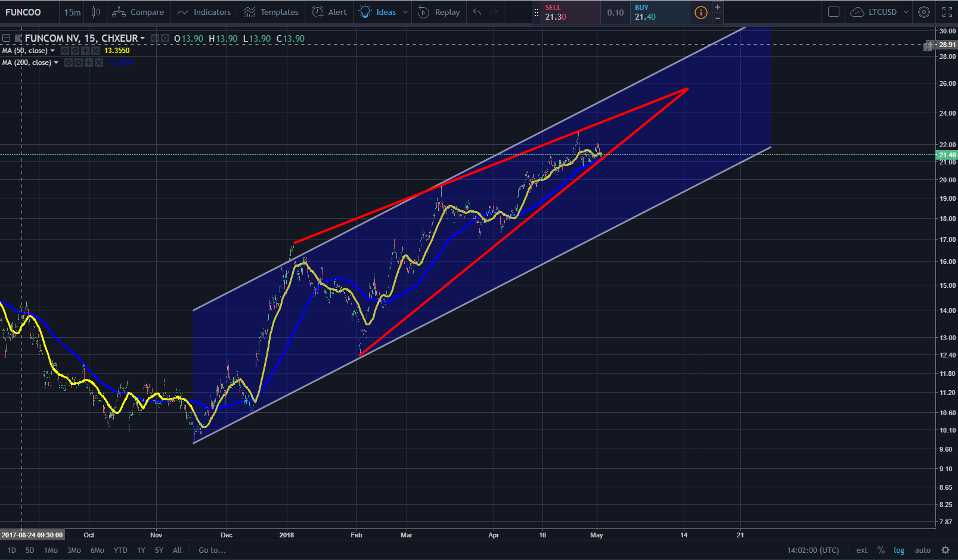
Task: Open the Alert creation icon
Action: 318,12
